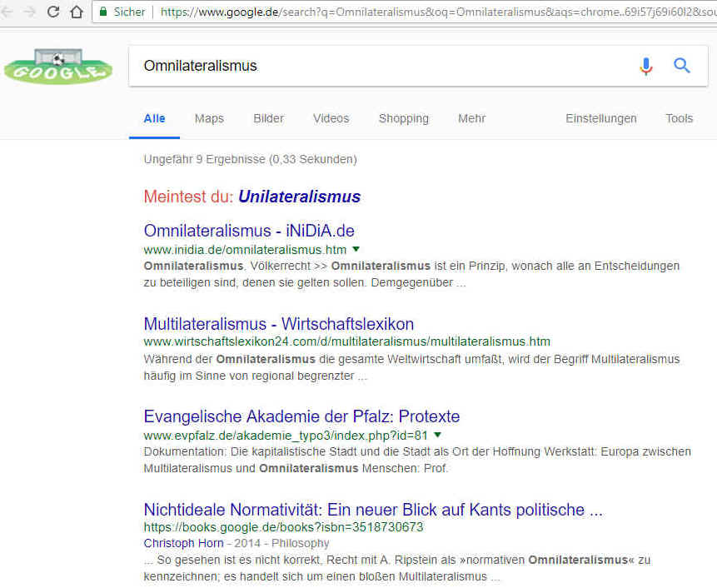Click the Sicher secure label
The height and width of the screenshot is (588, 717).
click(x=129, y=12)
